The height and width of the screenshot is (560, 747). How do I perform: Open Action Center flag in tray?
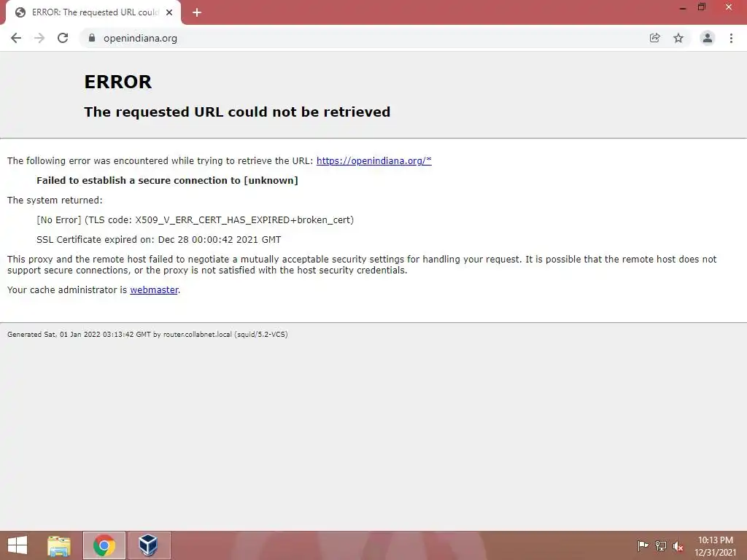pos(643,545)
